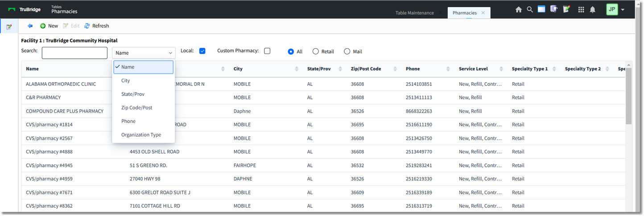This screenshot has width=644, height=216.
Task: Sort the City column arrows
Action: (x=297, y=69)
